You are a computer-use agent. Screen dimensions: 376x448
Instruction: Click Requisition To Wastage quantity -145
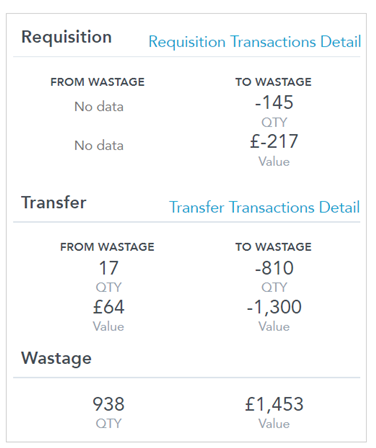tap(274, 102)
